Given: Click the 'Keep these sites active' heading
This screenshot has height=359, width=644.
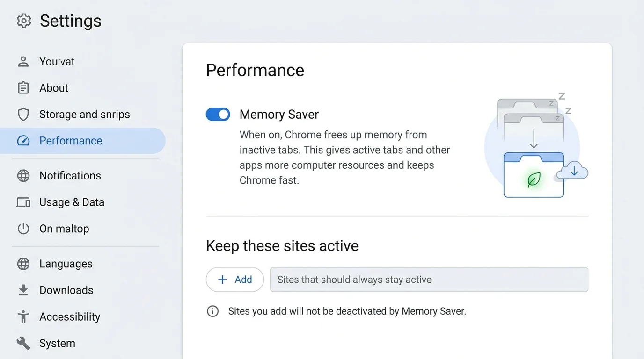Looking at the screenshot, I should 282,246.
